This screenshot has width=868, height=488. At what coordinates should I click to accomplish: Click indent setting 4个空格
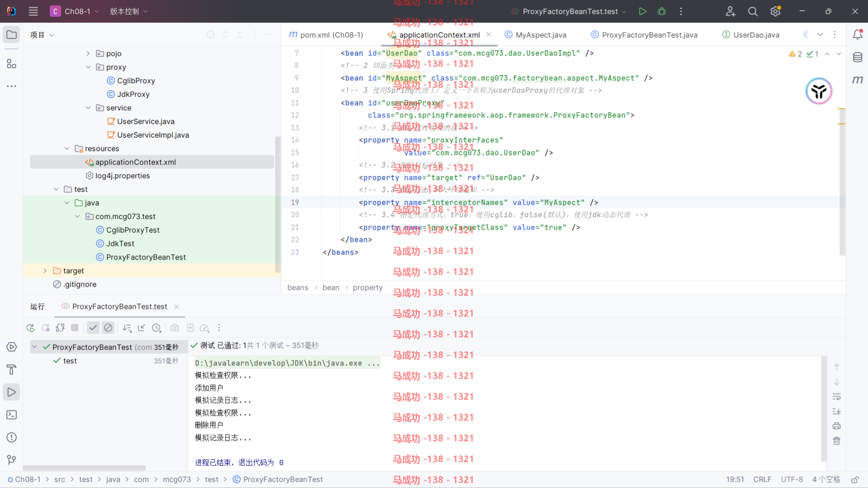[x=826, y=479]
